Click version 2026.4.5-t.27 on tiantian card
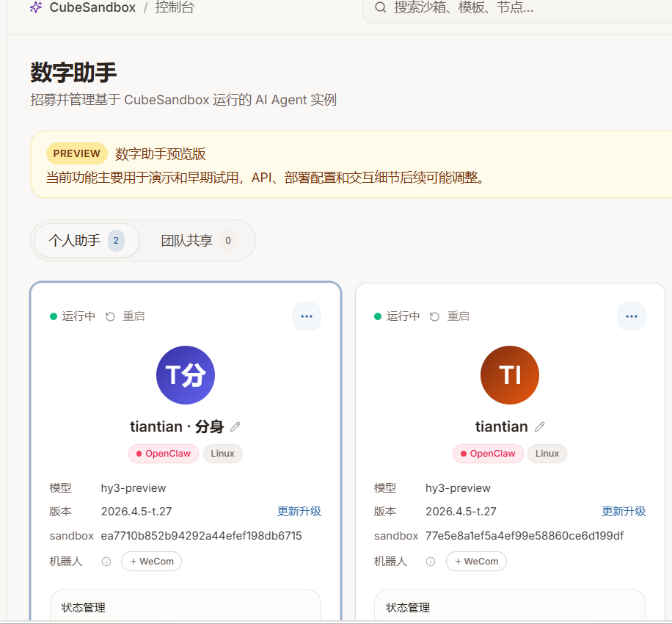The width and height of the screenshot is (672, 624). click(461, 512)
